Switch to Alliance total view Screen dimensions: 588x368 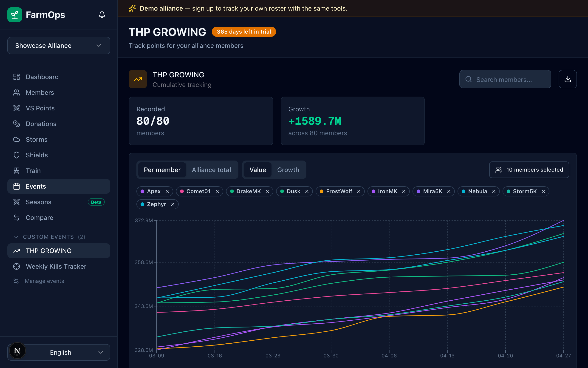coord(211,170)
